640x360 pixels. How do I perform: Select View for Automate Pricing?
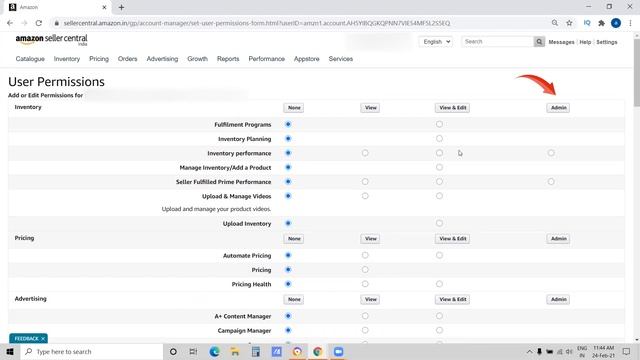(x=365, y=255)
